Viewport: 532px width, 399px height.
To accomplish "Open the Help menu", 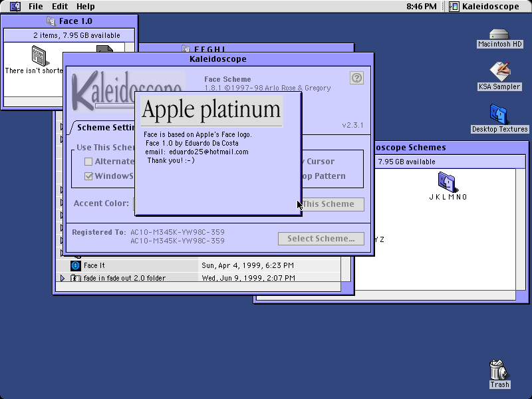I will pos(86,7).
